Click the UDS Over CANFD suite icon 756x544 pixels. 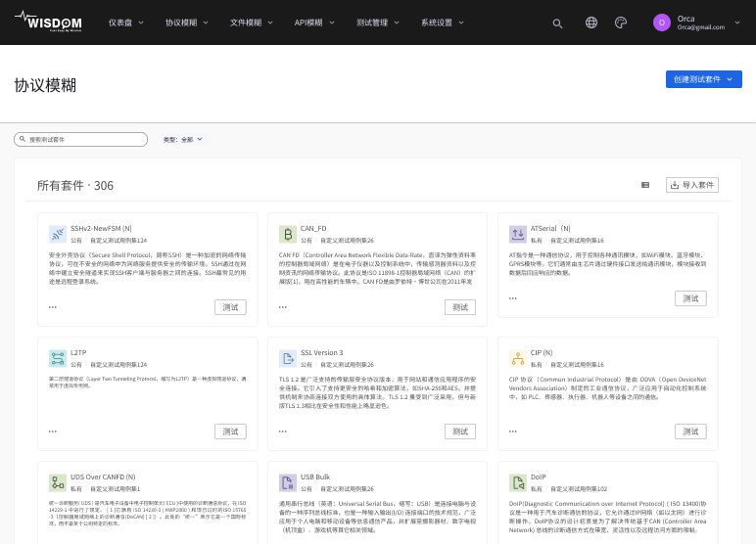(x=58, y=482)
